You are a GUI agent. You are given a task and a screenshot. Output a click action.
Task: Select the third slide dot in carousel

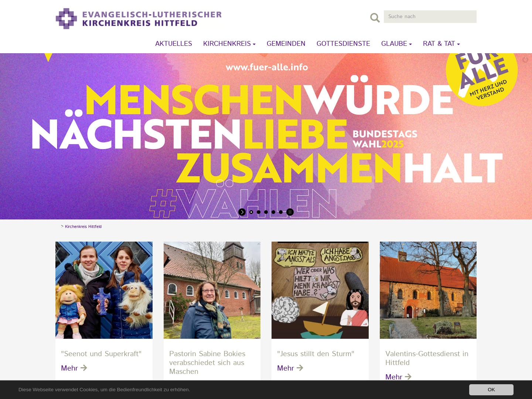[x=266, y=212]
